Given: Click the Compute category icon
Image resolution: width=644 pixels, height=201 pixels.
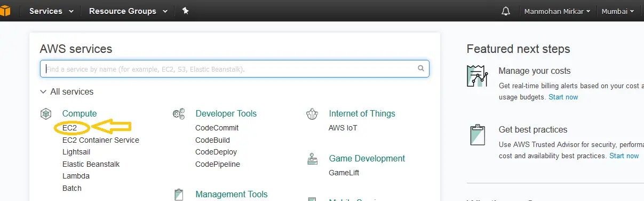Looking at the screenshot, I should click(46, 114).
